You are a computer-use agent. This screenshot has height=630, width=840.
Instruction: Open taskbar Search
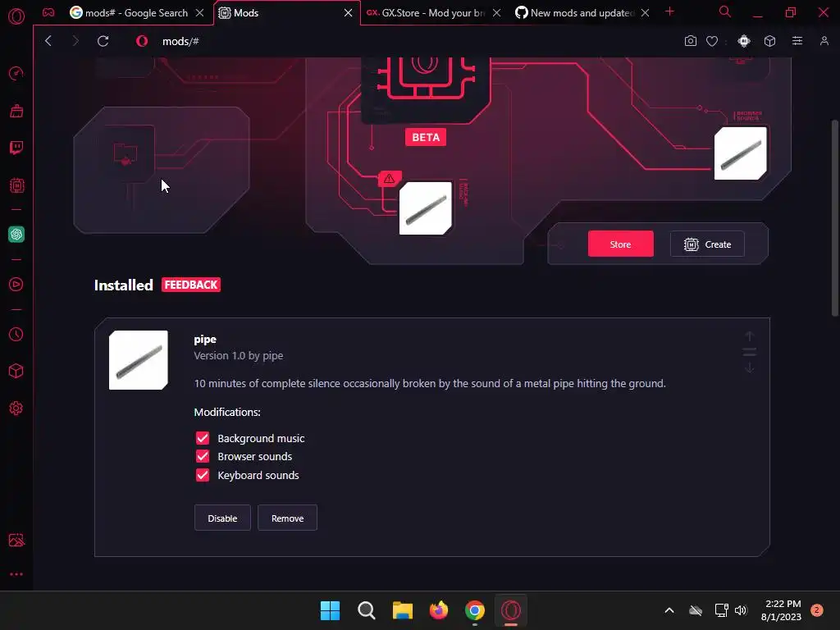click(367, 610)
